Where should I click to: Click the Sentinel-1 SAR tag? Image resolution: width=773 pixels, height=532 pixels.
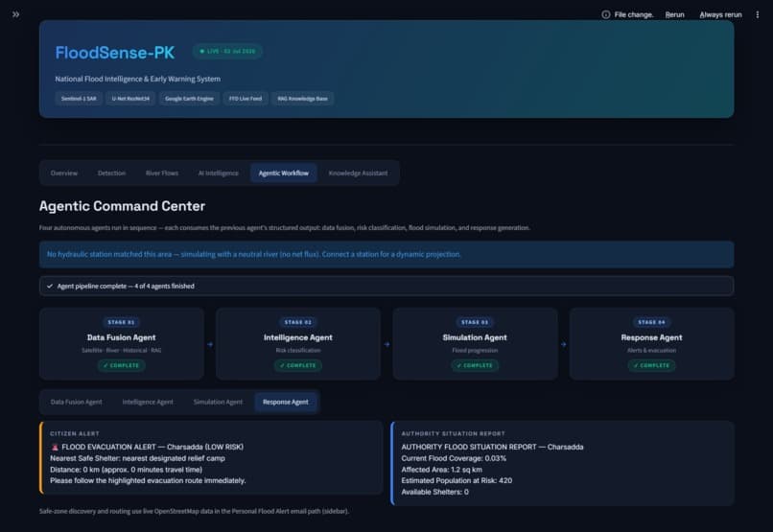[x=79, y=99]
